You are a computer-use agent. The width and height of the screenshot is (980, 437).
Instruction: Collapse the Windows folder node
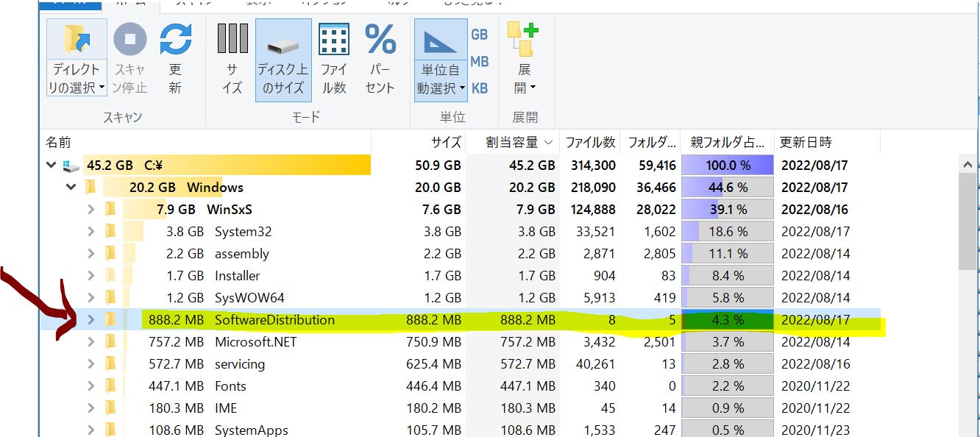click(71, 188)
